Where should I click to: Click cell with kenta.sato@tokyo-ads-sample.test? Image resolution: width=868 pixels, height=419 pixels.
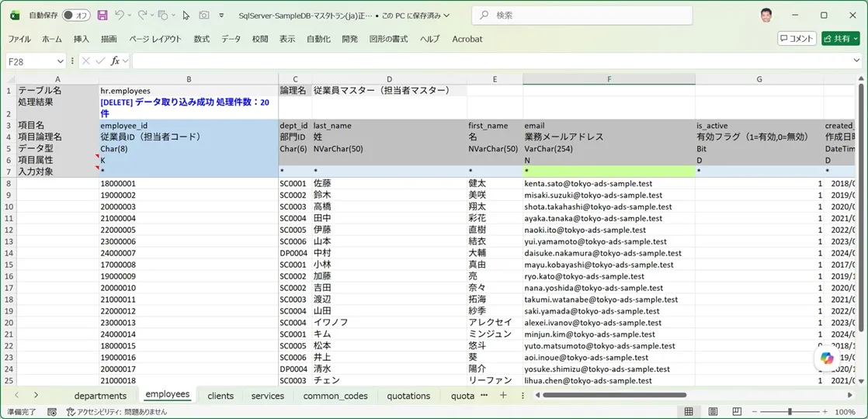pyautogui.click(x=609, y=183)
